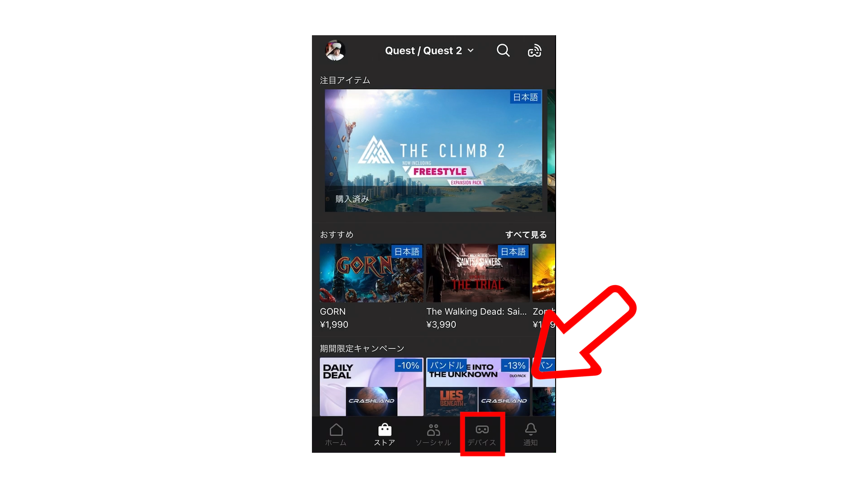Click the 期間限定キャンペーン heading
Image resolution: width=868 pixels, height=488 pixels.
(362, 348)
